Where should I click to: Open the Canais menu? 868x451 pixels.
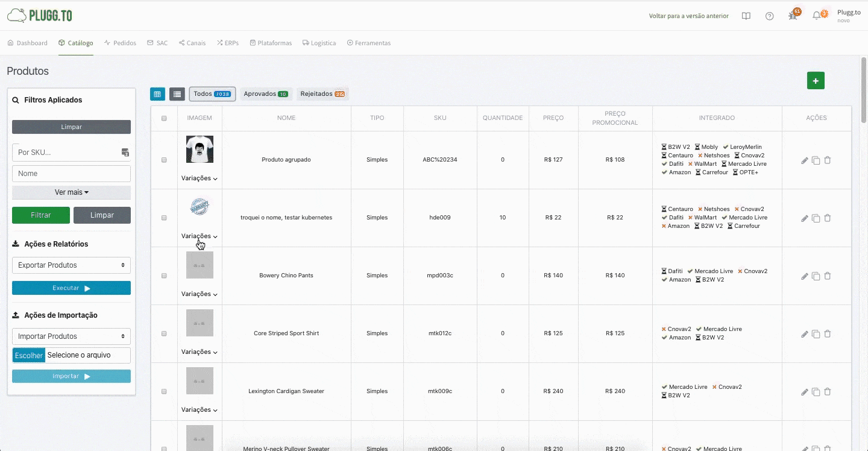pos(192,43)
